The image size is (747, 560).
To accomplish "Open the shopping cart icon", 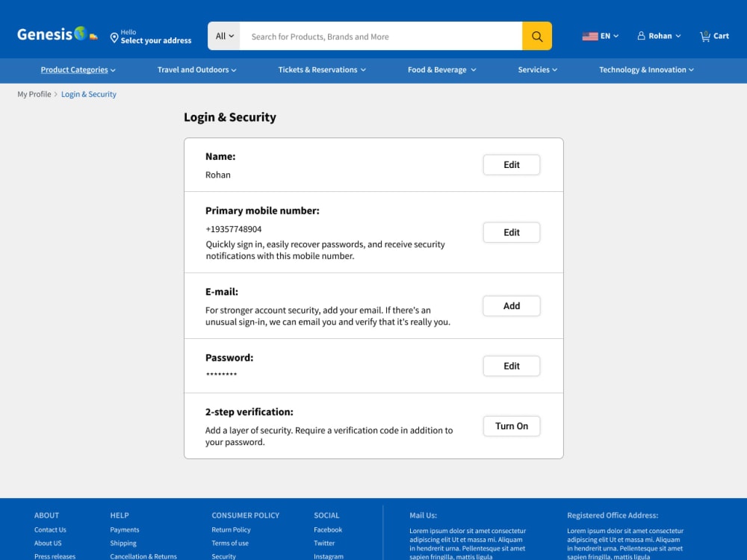I will coord(705,36).
